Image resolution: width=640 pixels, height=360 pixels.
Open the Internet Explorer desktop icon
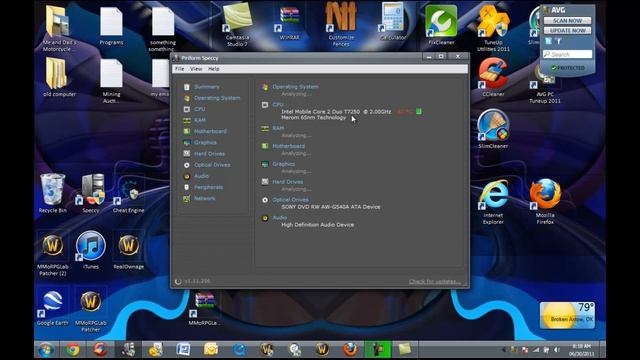pyautogui.click(x=493, y=202)
